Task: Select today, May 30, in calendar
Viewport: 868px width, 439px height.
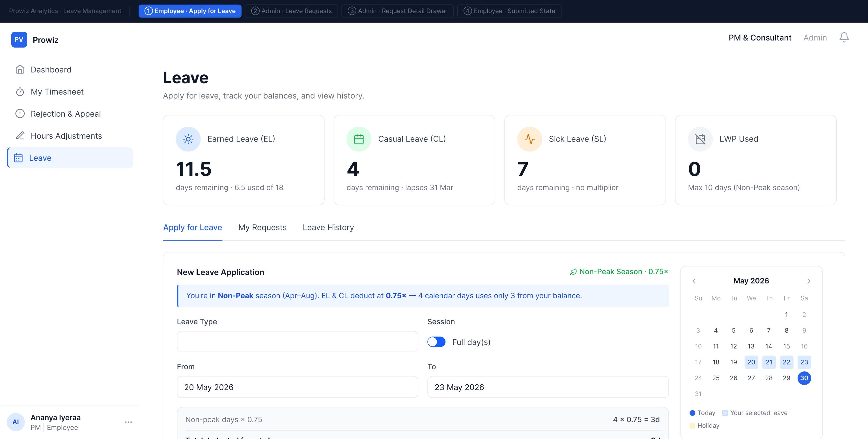Action: 804,378
